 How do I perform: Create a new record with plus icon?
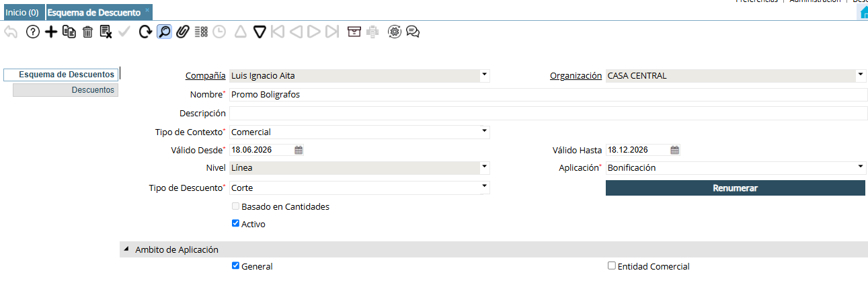(51, 32)
